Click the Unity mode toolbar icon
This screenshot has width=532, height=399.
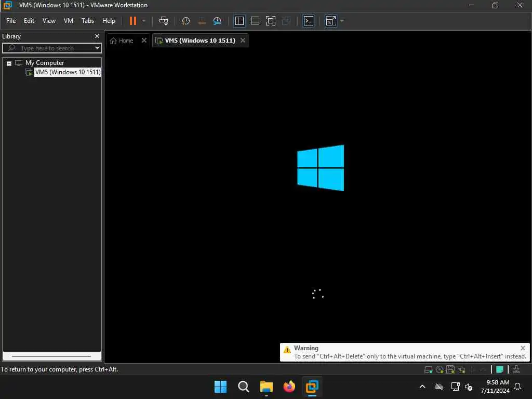(x=286, y=21)
